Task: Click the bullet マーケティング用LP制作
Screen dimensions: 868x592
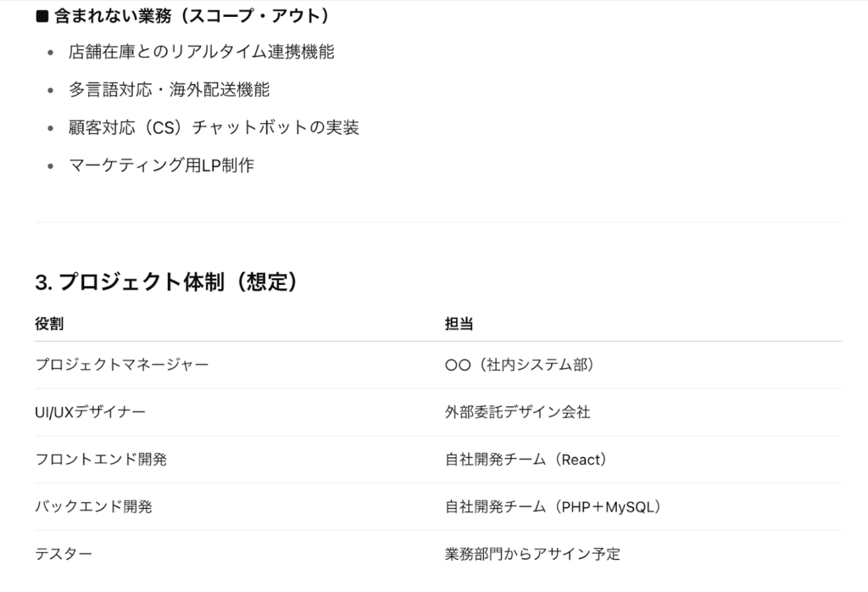Action: [x=161, y=165]
